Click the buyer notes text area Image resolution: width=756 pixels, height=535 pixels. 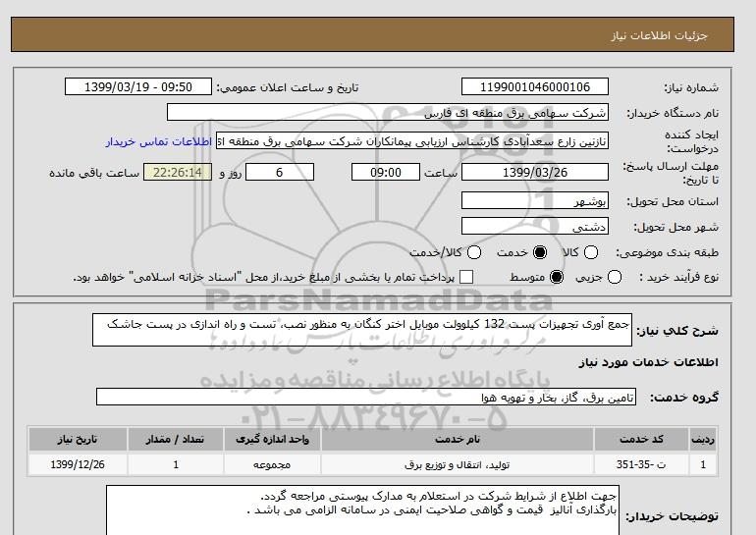(x=362, y=509)
